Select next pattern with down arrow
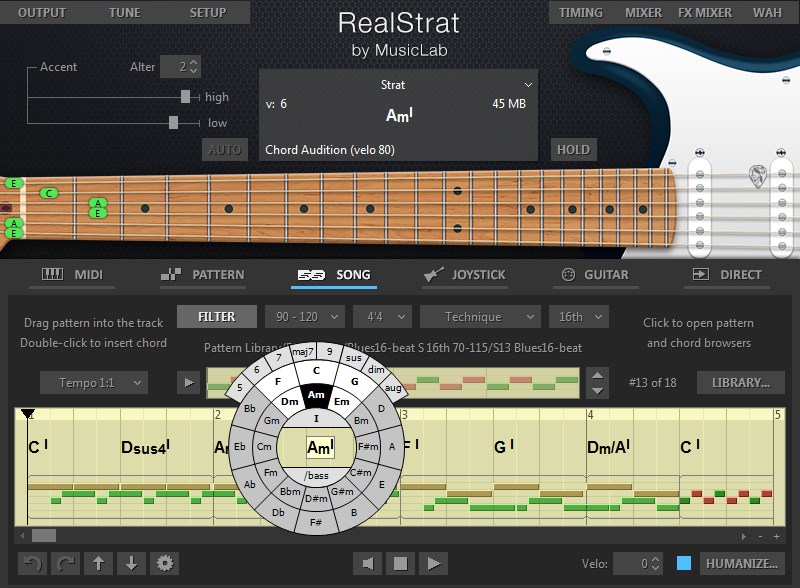 [597, 391]
